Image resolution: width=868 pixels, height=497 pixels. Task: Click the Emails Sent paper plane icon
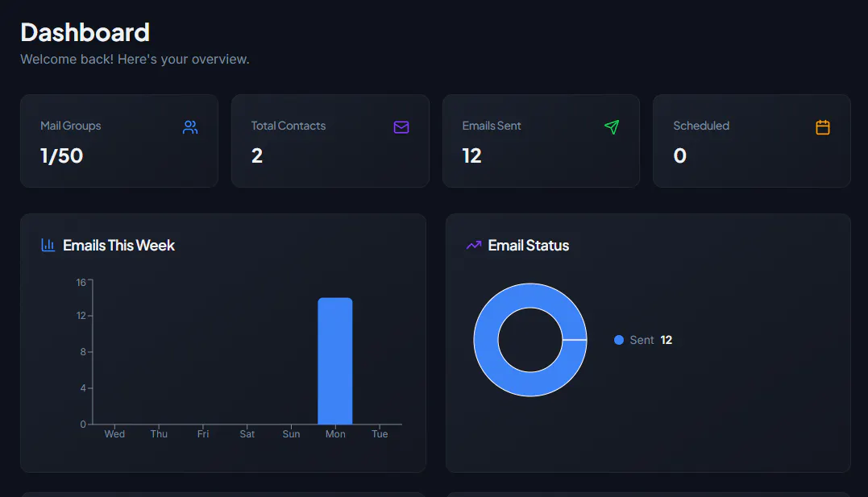(x=612, y=127)
